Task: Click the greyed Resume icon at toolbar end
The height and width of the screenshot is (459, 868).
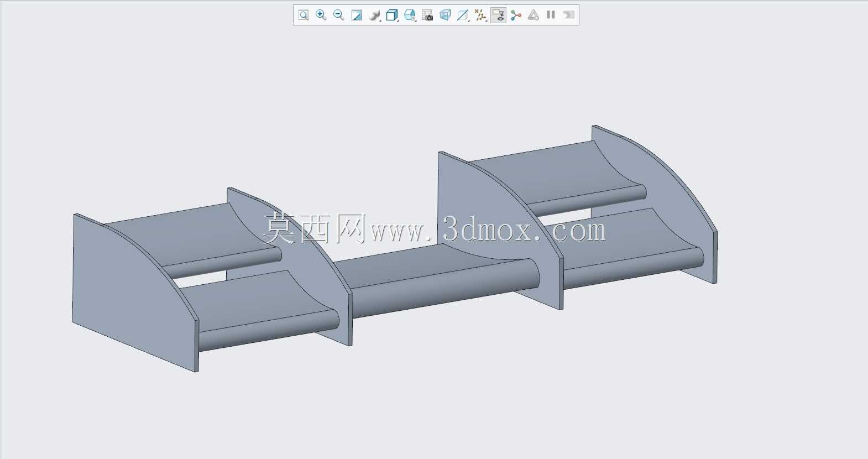Action: (x=568, y=15)
